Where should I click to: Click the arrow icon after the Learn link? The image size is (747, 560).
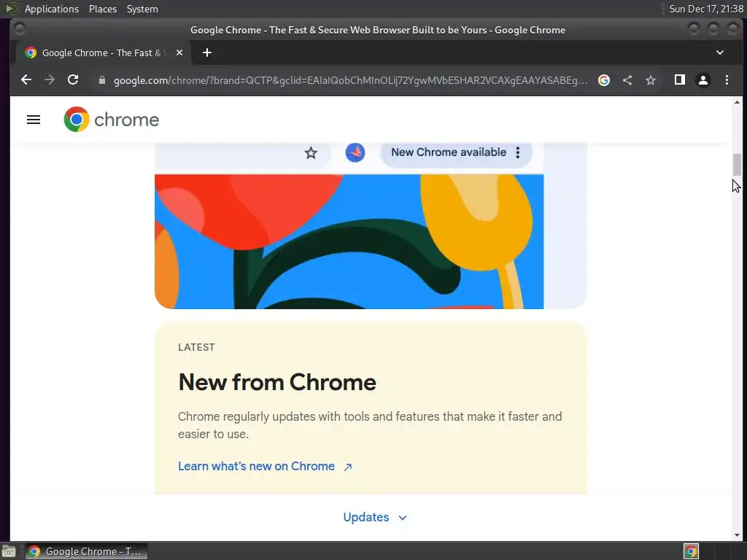348,467
